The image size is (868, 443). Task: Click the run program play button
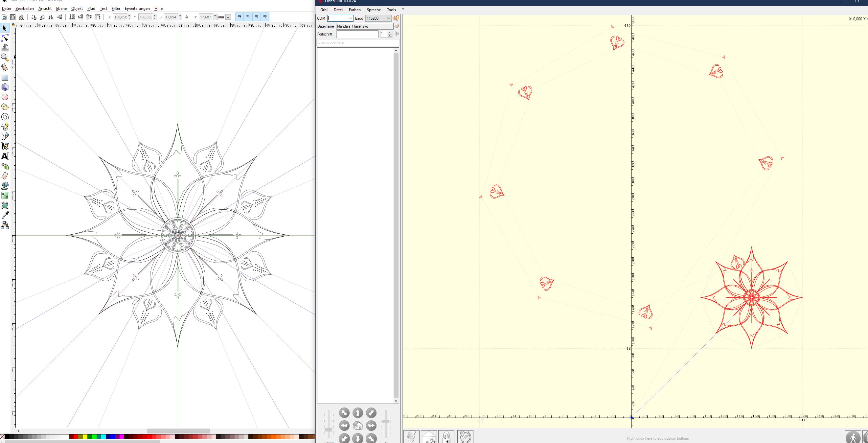coord(397,34)
